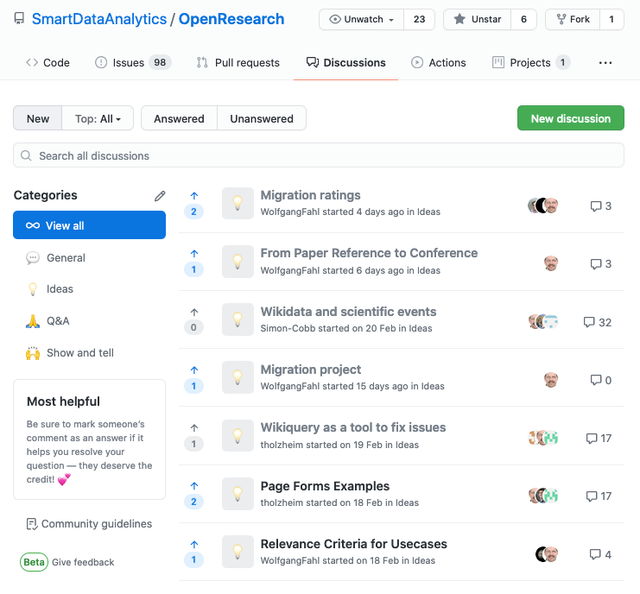Open the Migration ratings discussion title

pos(311,195)
